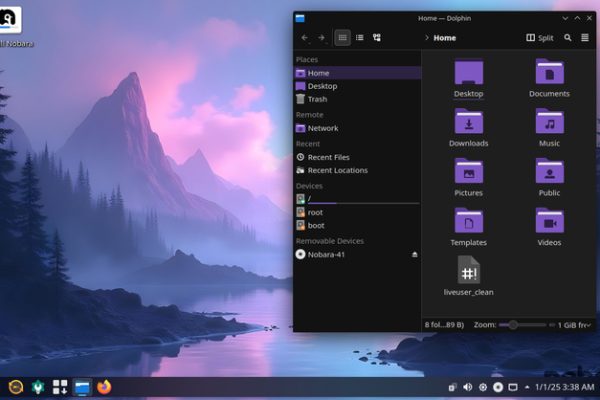Open the brightness settings tray icon
Image resolution: width=600 pixels, height=400 pixels.
coord(483,387)
